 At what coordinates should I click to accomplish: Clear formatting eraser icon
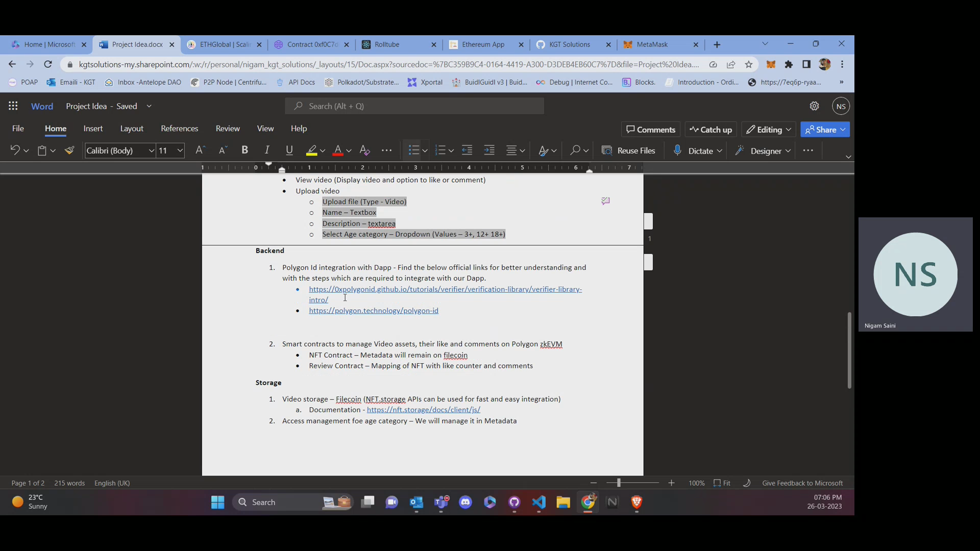pyautogui.click(x=364, y=151)
